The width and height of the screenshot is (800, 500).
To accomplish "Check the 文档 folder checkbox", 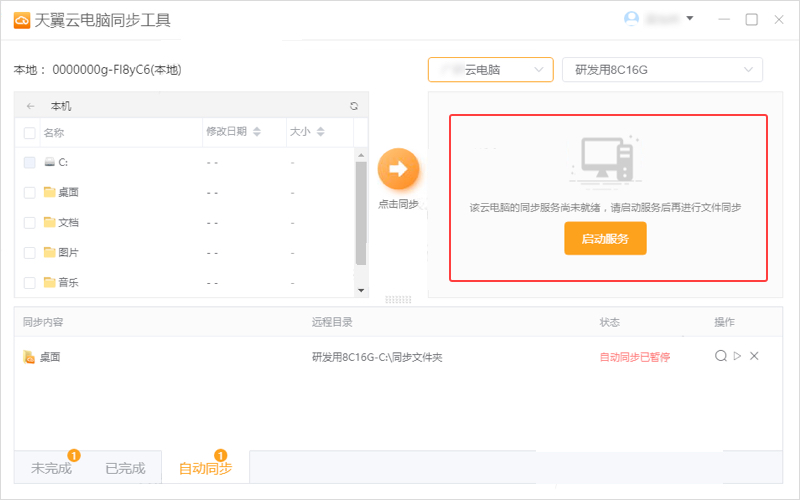I will click(x=30, y=222).
